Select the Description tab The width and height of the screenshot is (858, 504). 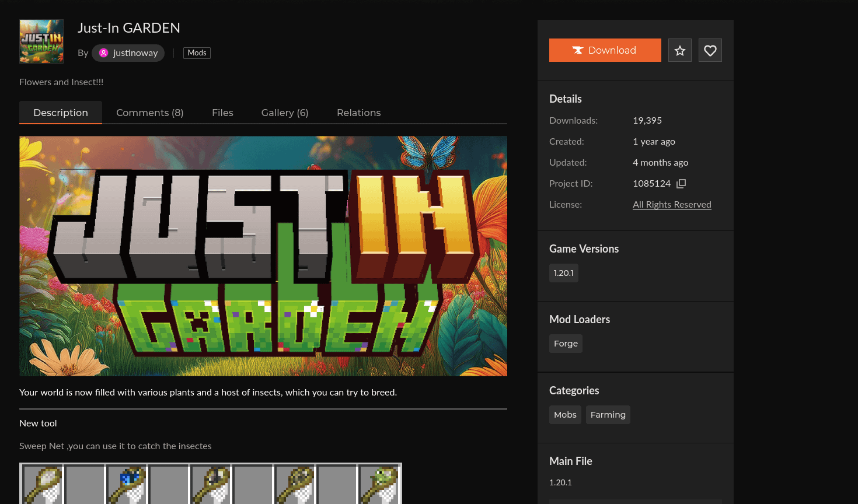(61, 113)
